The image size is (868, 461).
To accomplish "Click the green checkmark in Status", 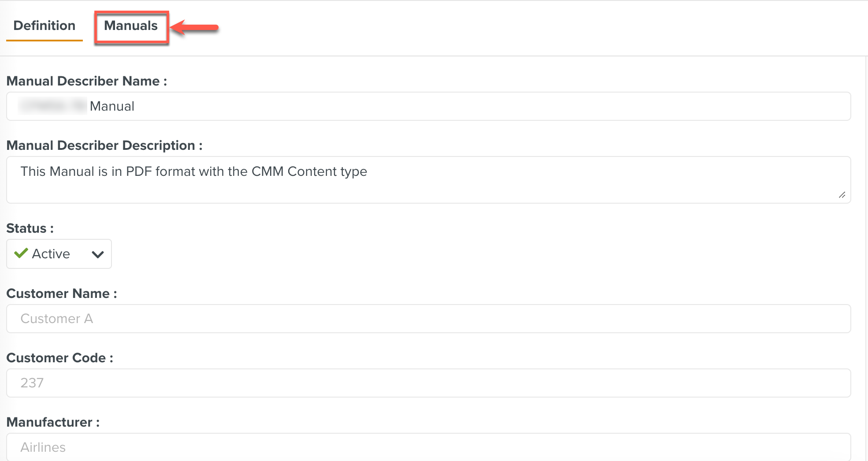I will [21, 253].
